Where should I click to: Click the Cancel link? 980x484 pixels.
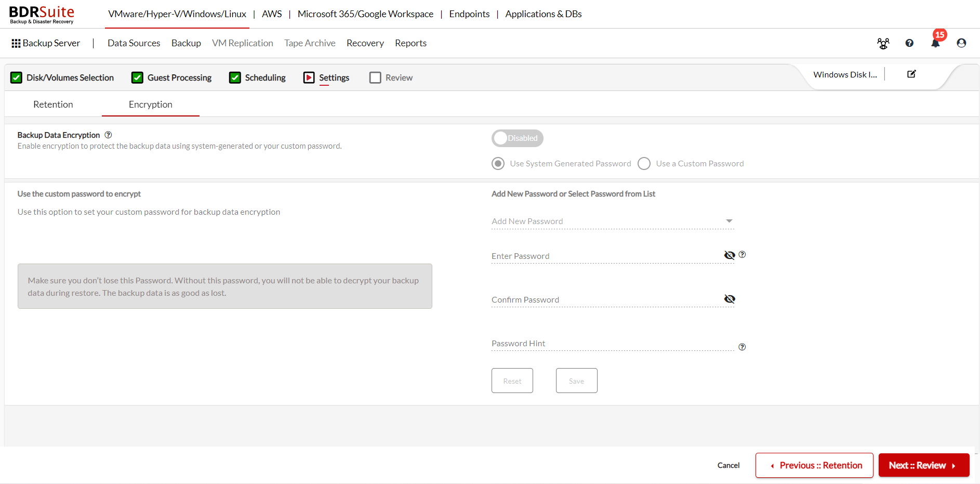729,465
